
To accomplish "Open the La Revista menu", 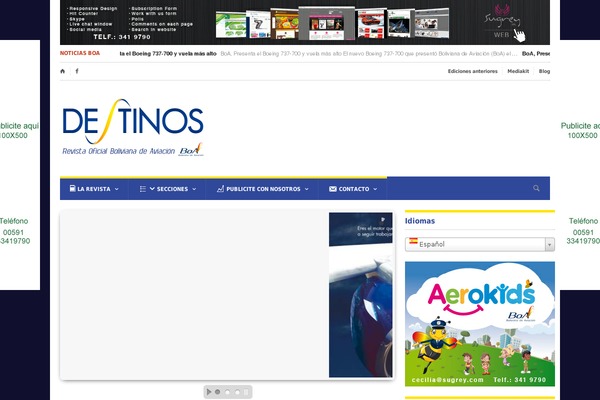I will (x=94, y=189).
